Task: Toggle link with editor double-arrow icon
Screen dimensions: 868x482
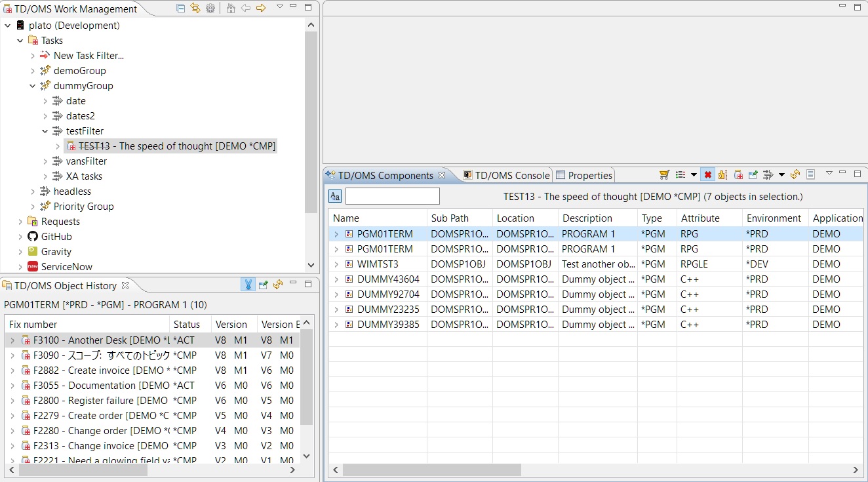Action: click(x=195, y=8)
